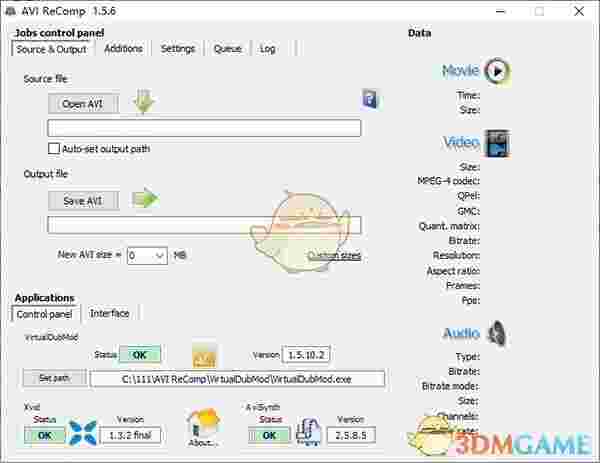
Task: Switch to the Settings tab
Action: (x=178, y=49)
